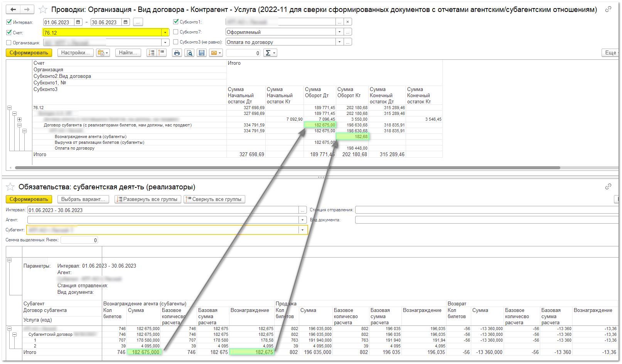Image resolution: width=622 pixels, height=364 pixels.
Task: Click Настройки... button in top report
Action: (75, 53)
